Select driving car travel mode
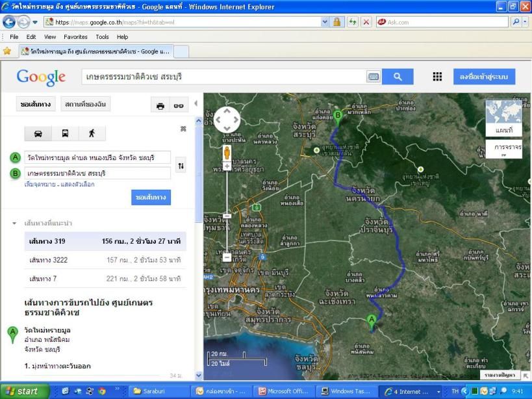Viewport: 532px width, 399px height. tap(38, 133)
